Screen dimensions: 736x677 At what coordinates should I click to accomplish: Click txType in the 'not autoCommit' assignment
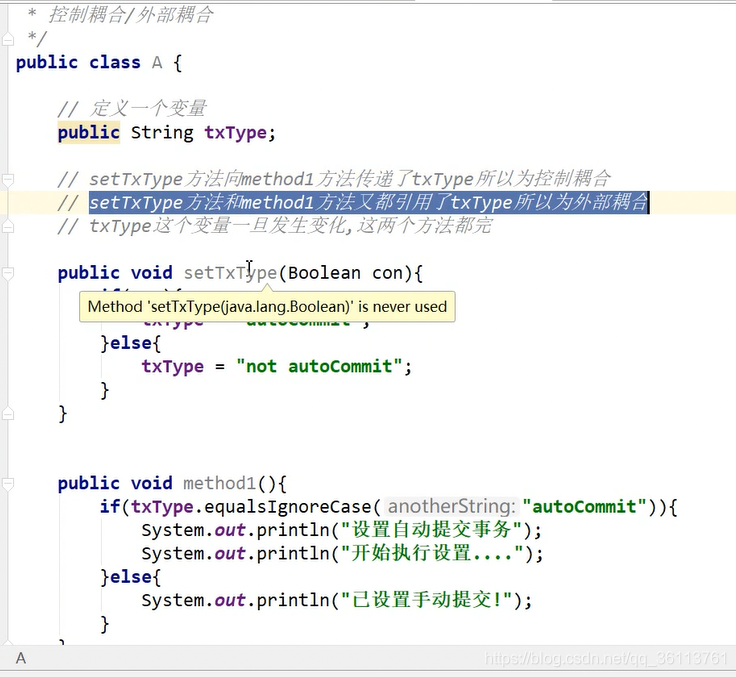click(173, 367)
